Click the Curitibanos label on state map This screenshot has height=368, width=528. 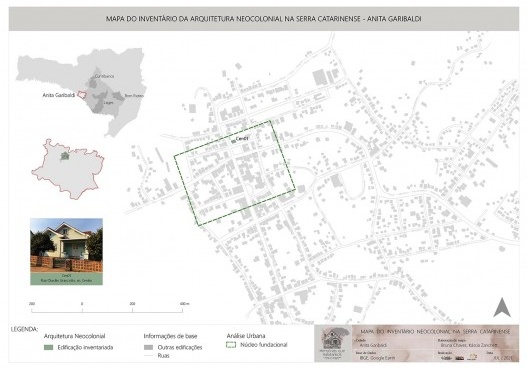coord(104,76)
